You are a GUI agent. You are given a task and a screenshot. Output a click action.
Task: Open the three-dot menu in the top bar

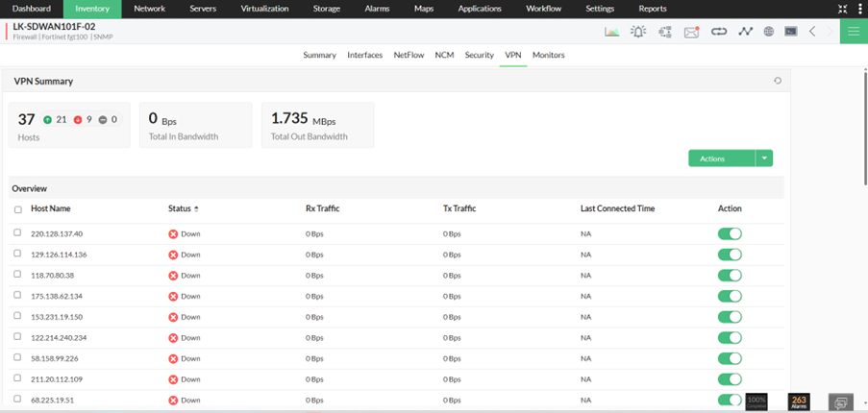859,9
